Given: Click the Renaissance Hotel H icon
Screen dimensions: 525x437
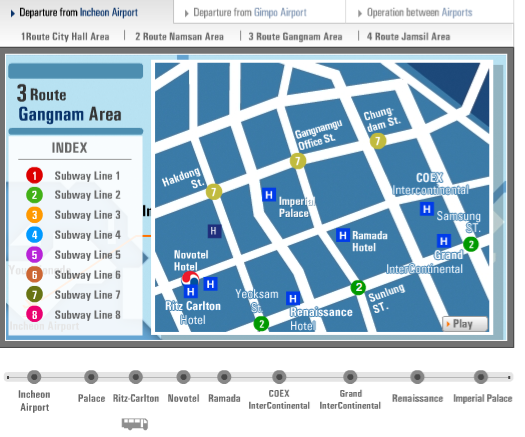Looking at the screenshot, I should (x=293, y=298).
